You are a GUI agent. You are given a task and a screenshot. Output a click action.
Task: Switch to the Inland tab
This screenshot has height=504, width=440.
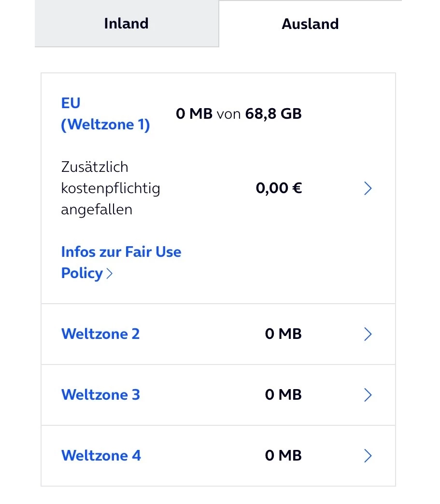[x=126, y=24]
